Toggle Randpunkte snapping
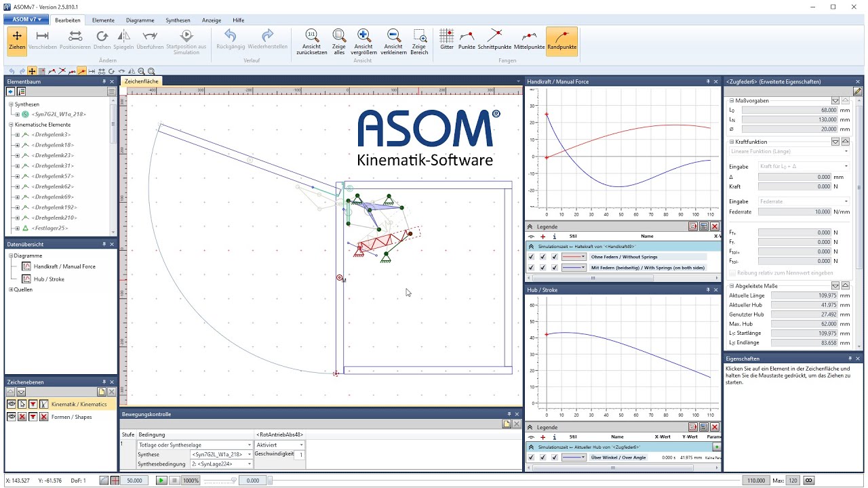This screenshot has height=488, width=868. (561, 40)
